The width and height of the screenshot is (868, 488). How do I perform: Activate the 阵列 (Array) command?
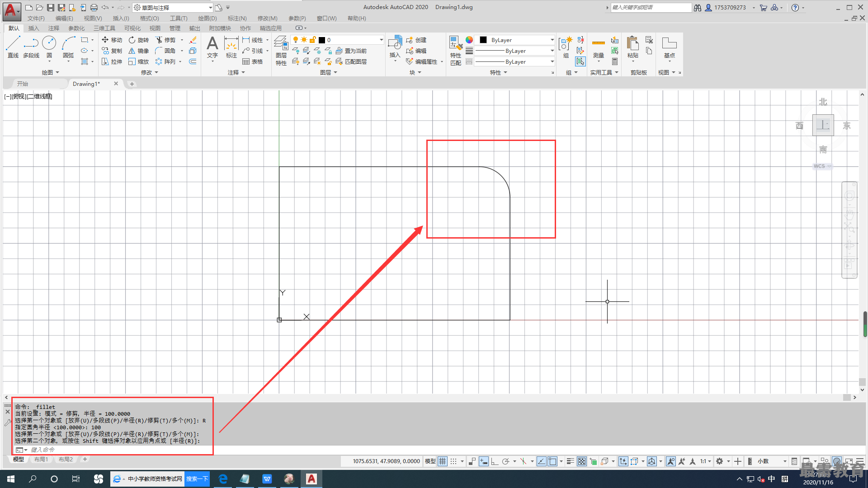tap(165, 61)
